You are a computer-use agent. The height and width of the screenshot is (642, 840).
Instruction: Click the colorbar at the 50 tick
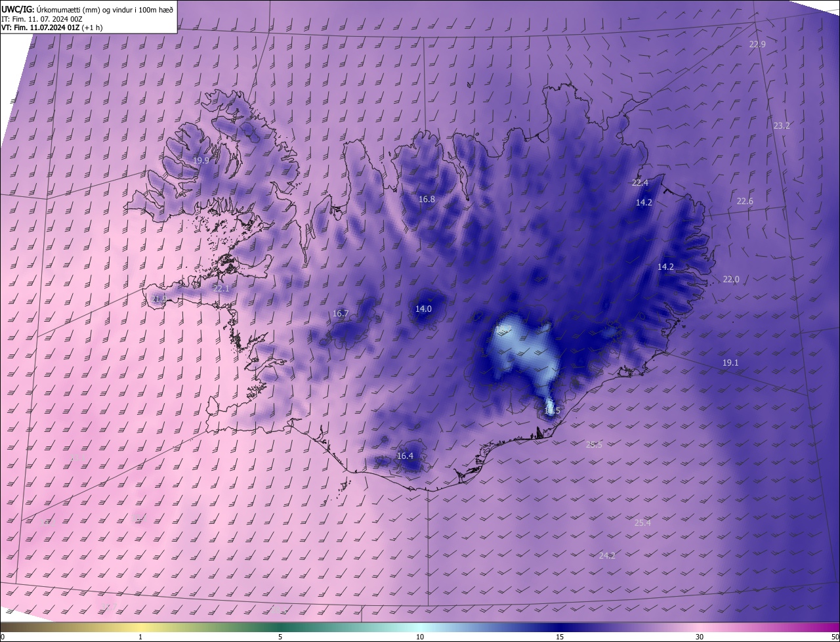(835, 637)
